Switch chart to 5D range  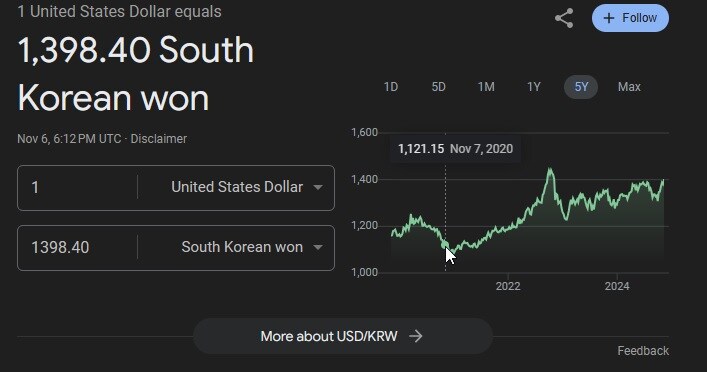438,87
